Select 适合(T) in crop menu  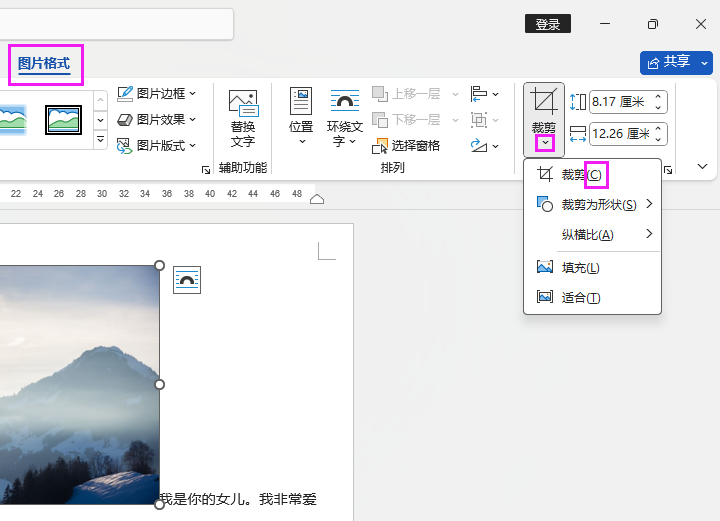click(592, 298)
